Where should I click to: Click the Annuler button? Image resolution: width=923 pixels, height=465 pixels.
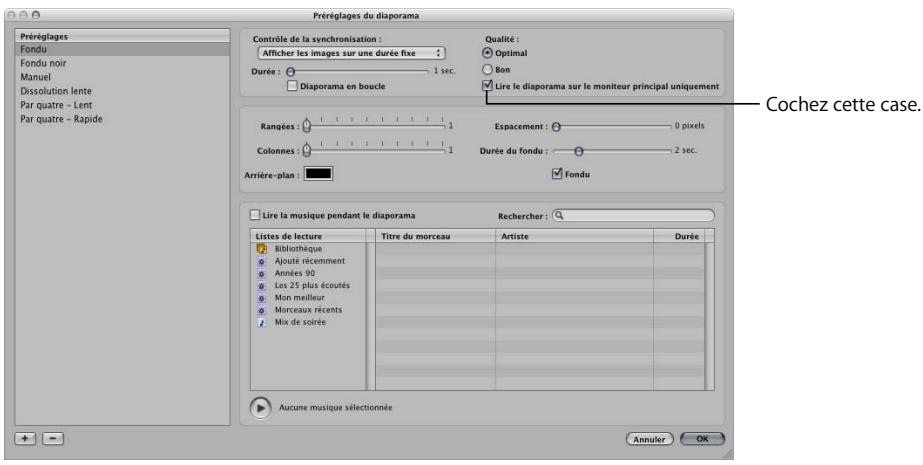pos(649,439)
